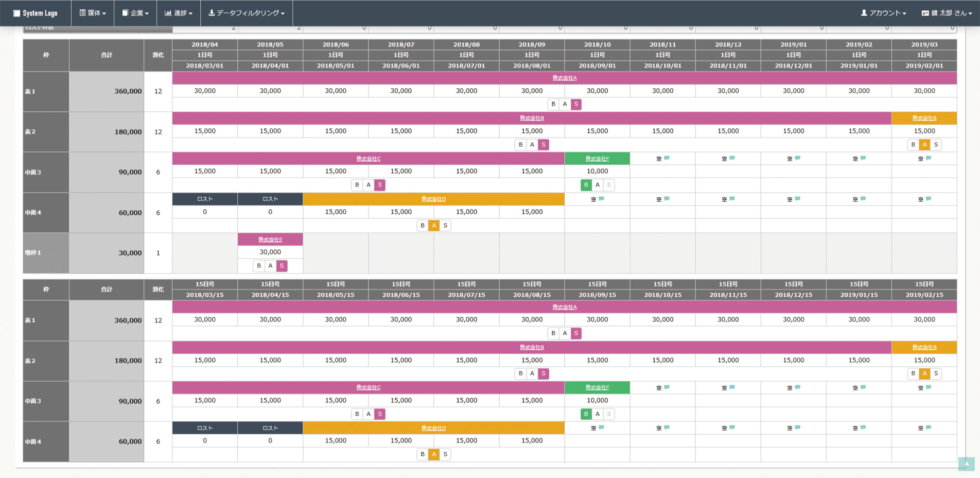This screenshot has height=478, width=980.
Task: Click comment icon in 中面4 row, 2018/09/01 column
Action: point(601,199)
